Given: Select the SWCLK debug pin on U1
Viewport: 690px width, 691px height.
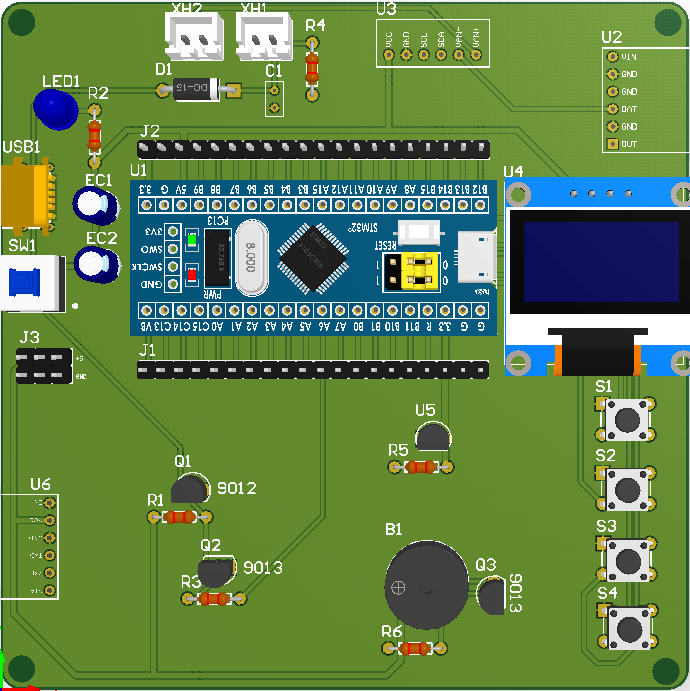Looking at the screenshot, I should [173, 267].
